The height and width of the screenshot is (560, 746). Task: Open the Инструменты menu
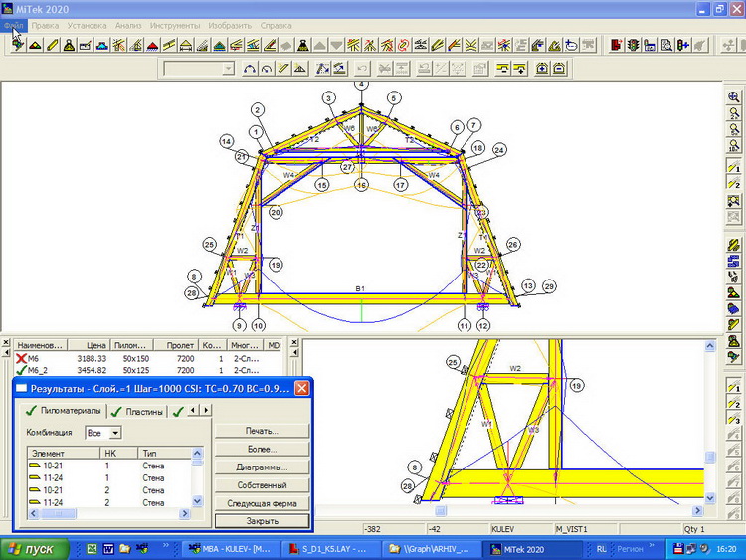[x=175, y=25]
